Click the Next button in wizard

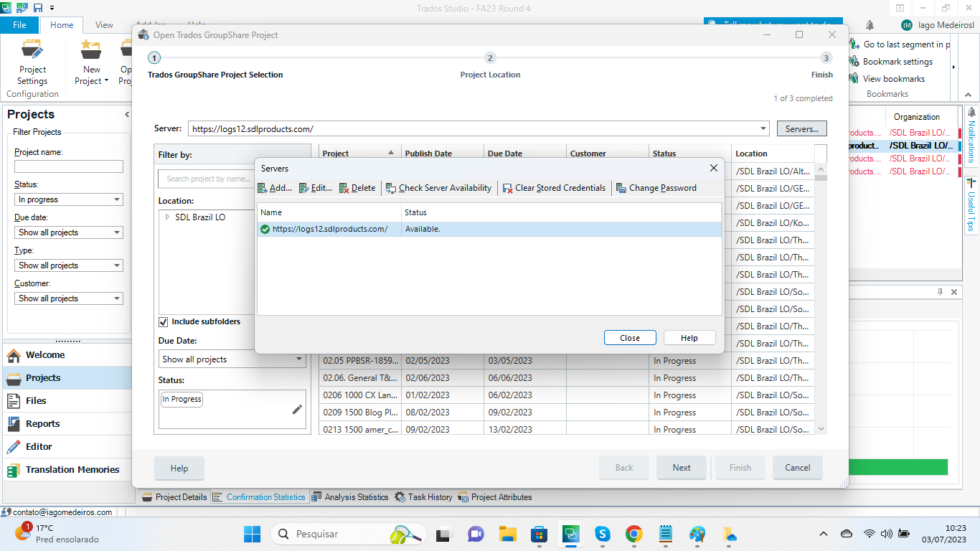click(x=681, y=468)
